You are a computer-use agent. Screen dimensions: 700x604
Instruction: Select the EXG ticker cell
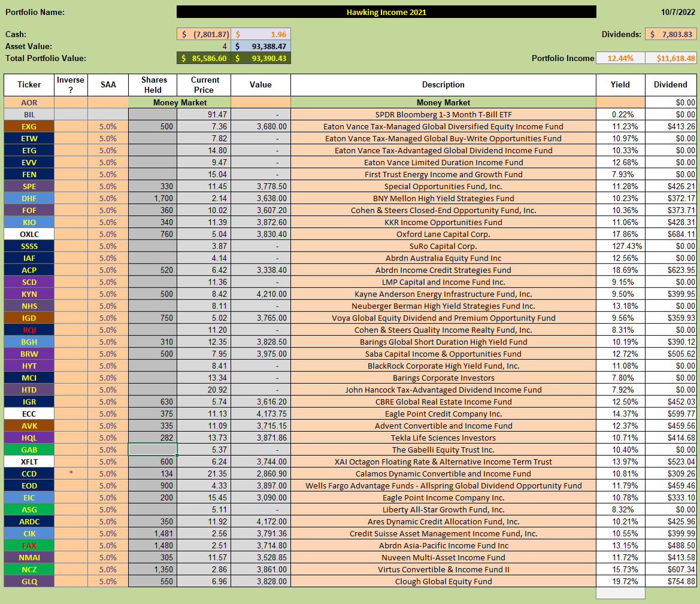click(x=29, y=127)
